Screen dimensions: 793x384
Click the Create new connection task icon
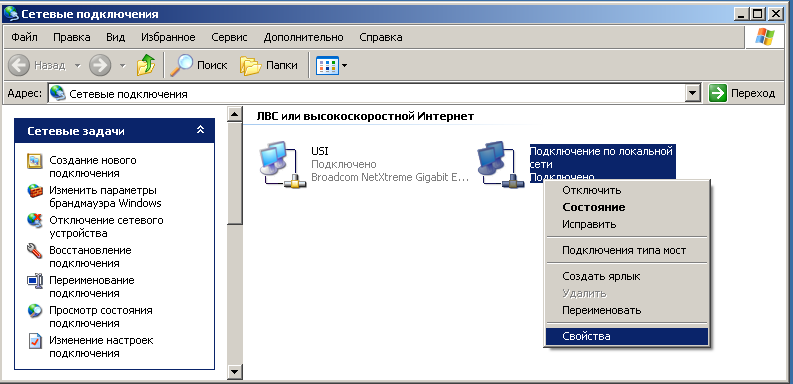[34, 161]
